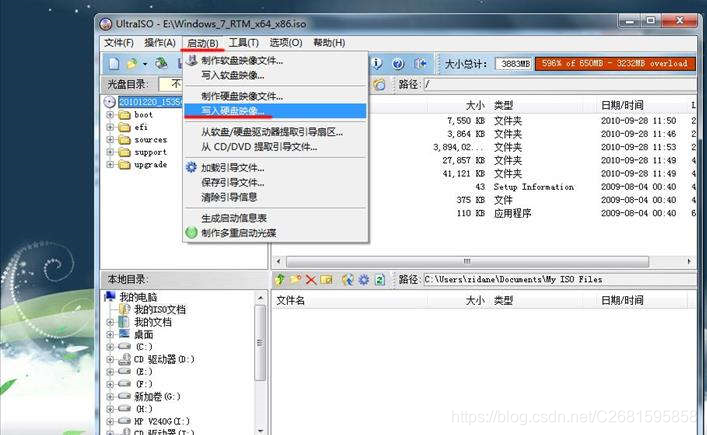707x435 pixels.
Task: Sort by 日期/时间 in upper list
Action: click(622, 105)
